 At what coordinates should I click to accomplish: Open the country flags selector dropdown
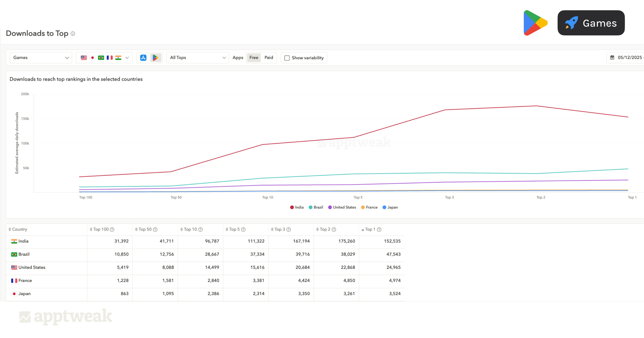[104, 58]
